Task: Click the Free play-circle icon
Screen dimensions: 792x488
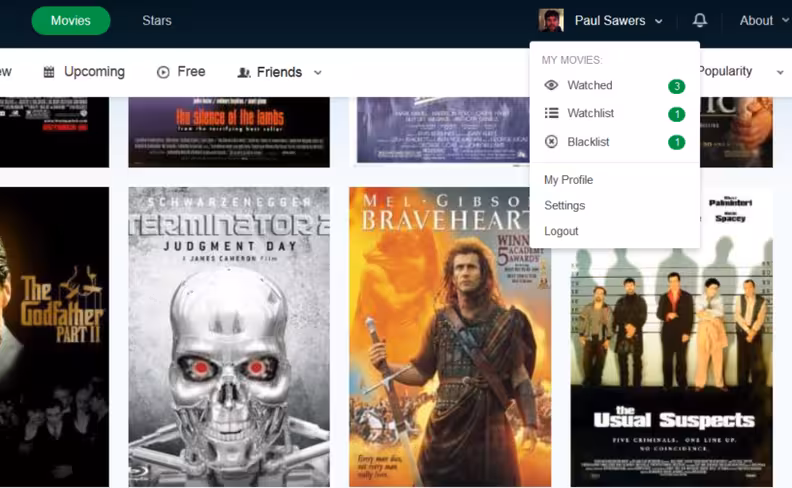Action: pyautogui.click(x=163, y=72)
